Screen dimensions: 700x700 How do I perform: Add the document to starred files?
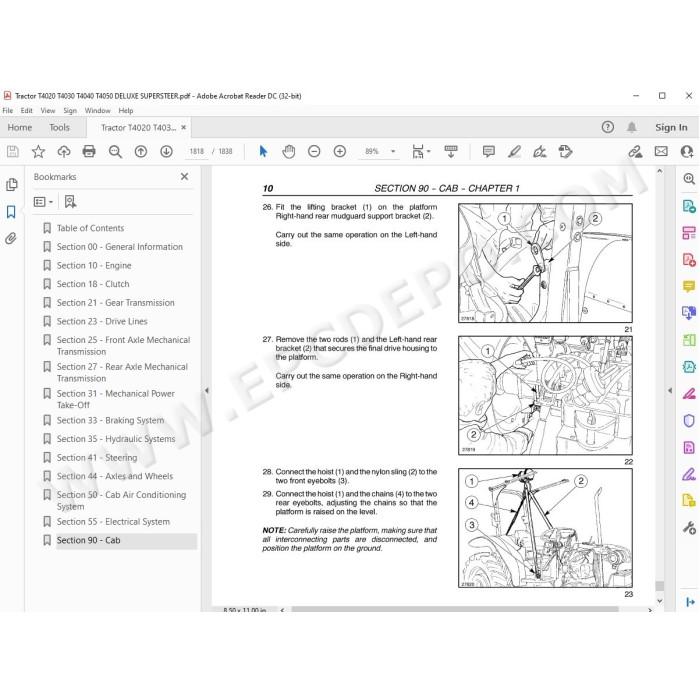38,152
